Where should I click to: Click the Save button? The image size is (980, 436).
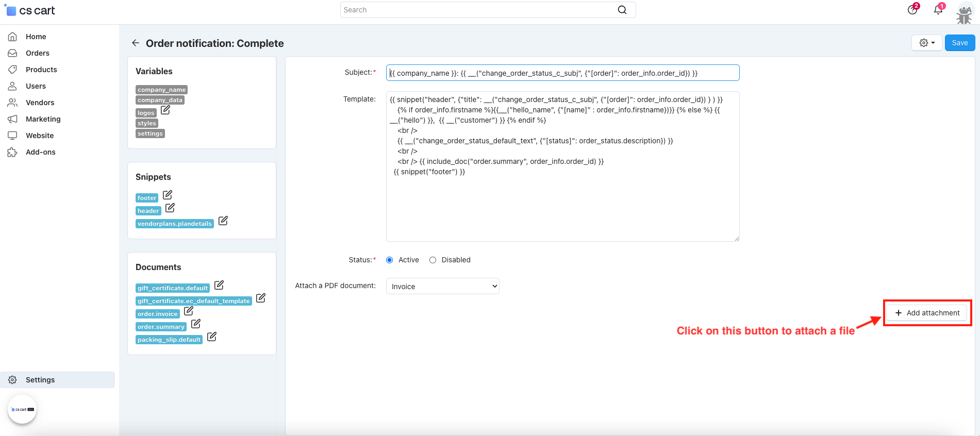[960, 43]
